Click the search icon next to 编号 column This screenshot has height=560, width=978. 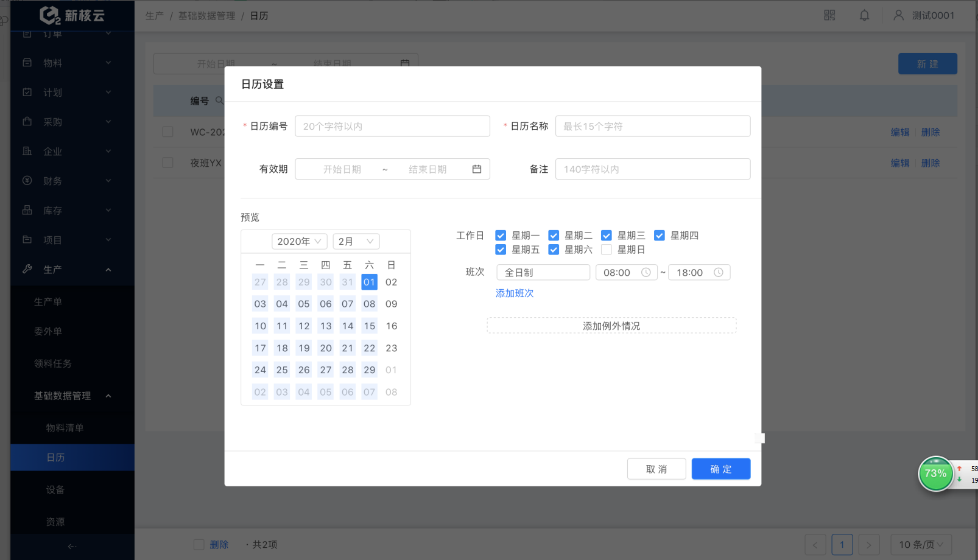click(x=220, y=100)
